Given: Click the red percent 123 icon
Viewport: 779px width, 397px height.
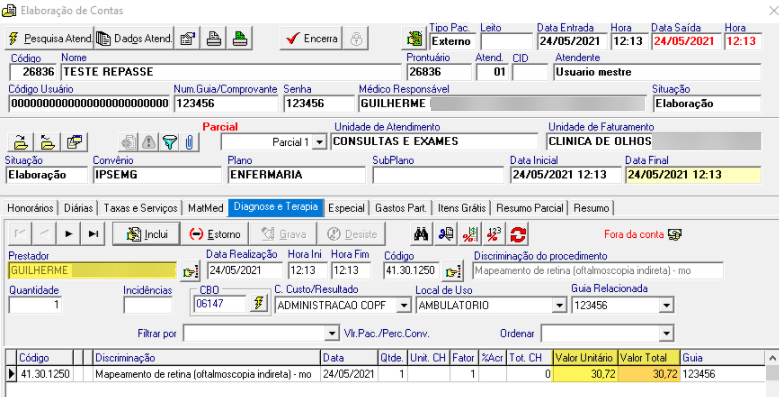Looking at the screenshot, I should 493,235.
